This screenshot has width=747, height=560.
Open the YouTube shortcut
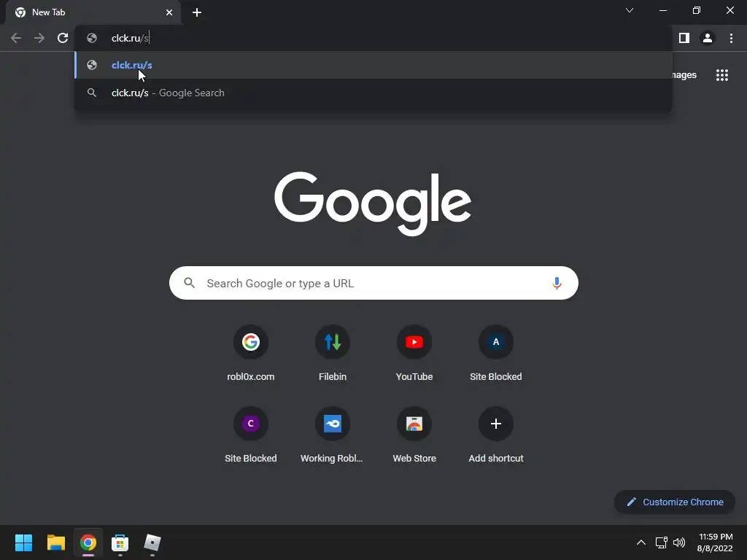pos(414,354)
